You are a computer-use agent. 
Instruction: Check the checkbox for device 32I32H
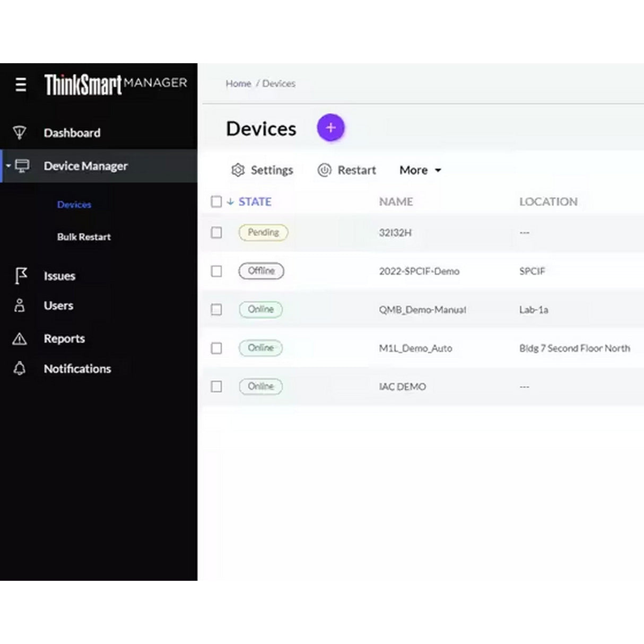tap(216, 232)
